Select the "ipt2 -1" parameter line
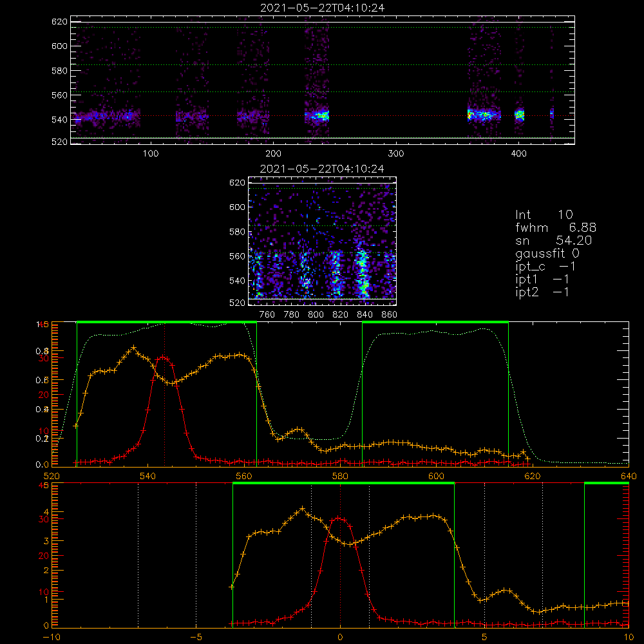 [542, 292]
